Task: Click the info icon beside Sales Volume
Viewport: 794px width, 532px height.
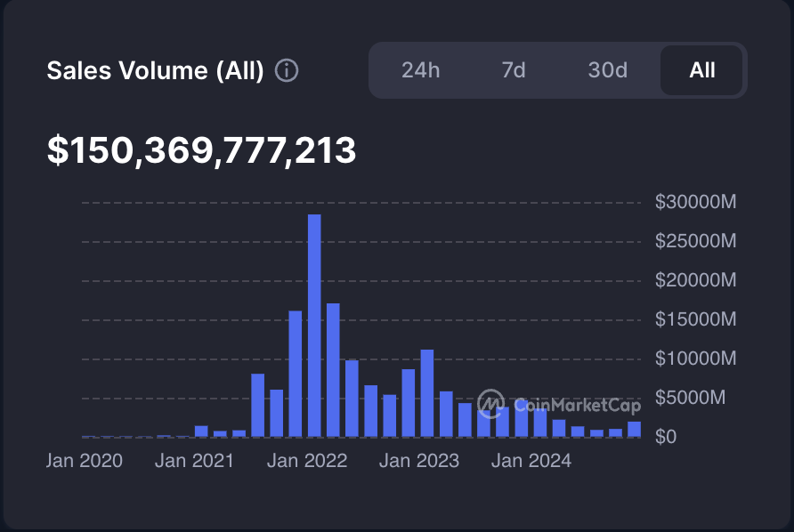Action: (x=287, y=70)
